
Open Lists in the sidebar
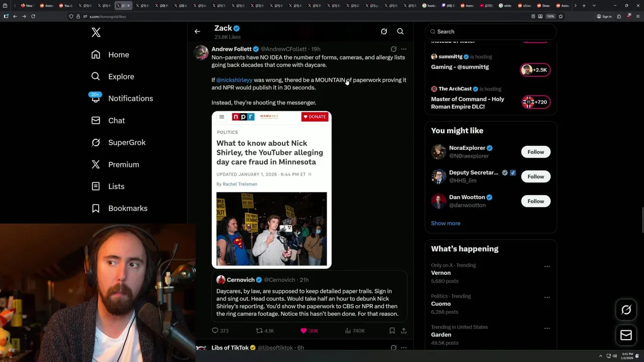point(108,187)
